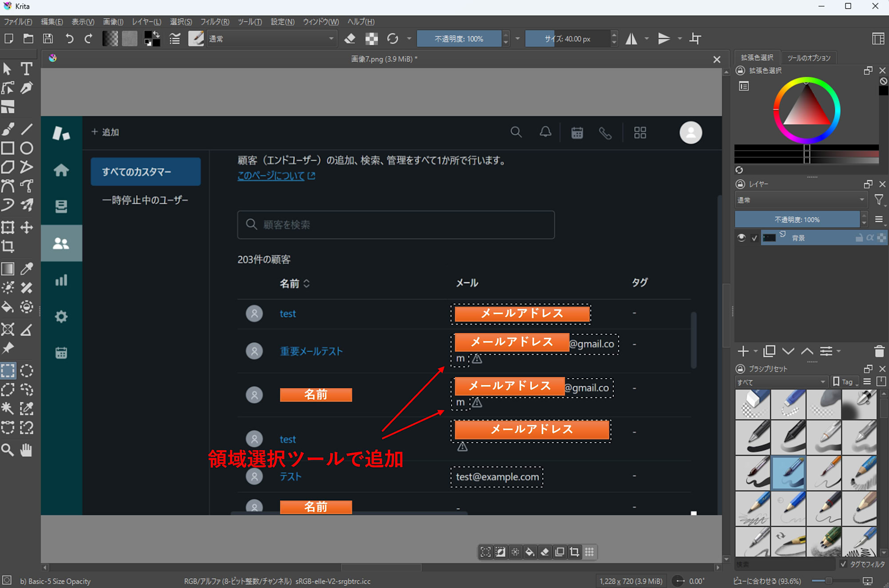The width and height of the screenshot is (889, 588).
Task: Add a new layer in the Layers docker
Action: point(743,351)
